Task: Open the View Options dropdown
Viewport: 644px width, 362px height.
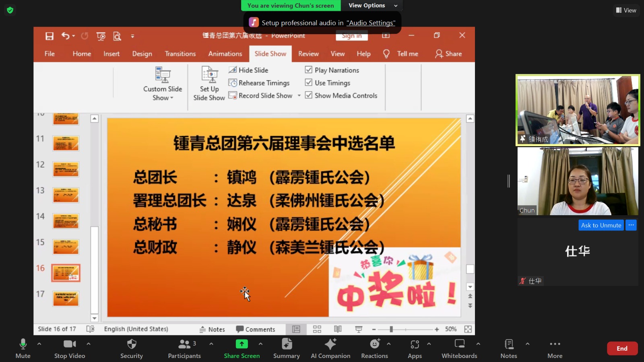Action: (372, 5)
